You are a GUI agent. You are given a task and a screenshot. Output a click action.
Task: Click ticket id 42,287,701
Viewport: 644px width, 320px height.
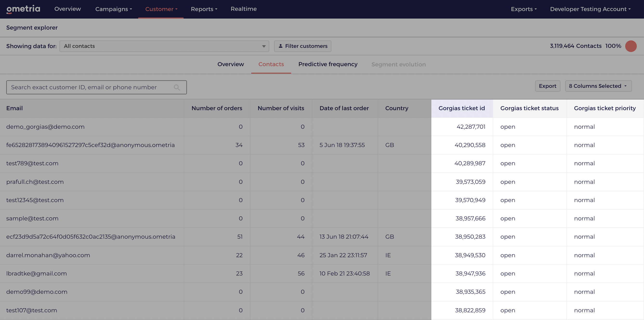click(471, 127)
